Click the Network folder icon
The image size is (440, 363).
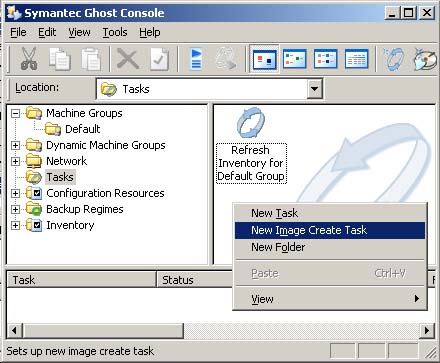pyautogui.click(x=34, y=161)
